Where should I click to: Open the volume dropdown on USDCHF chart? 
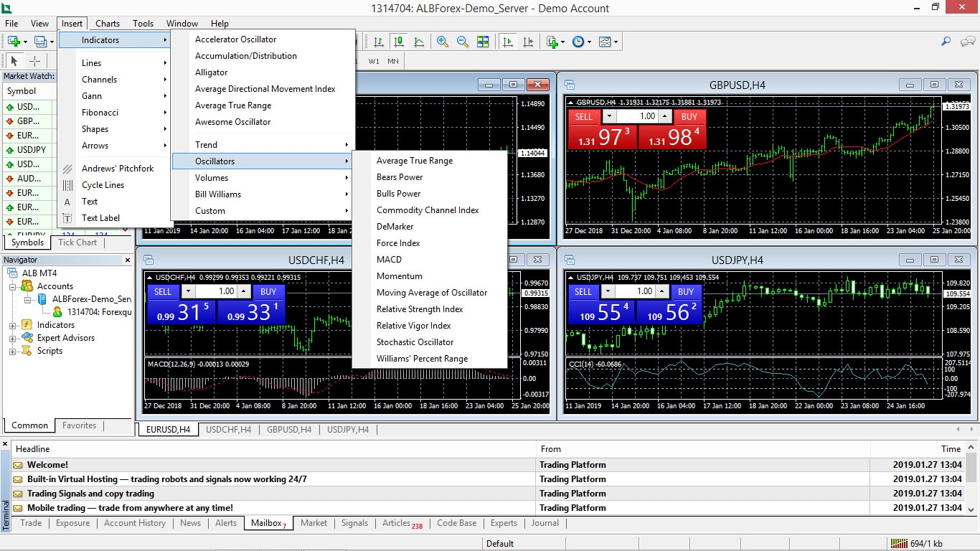coord(188,291)
